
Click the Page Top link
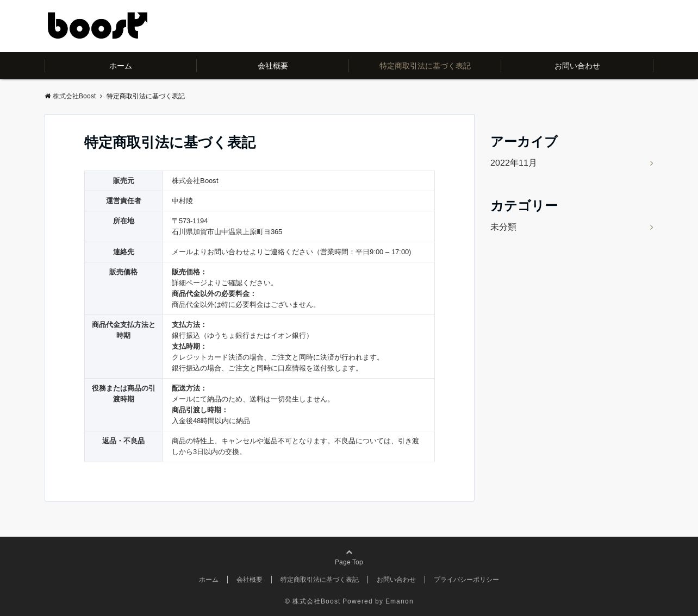[x=349, y=562]
